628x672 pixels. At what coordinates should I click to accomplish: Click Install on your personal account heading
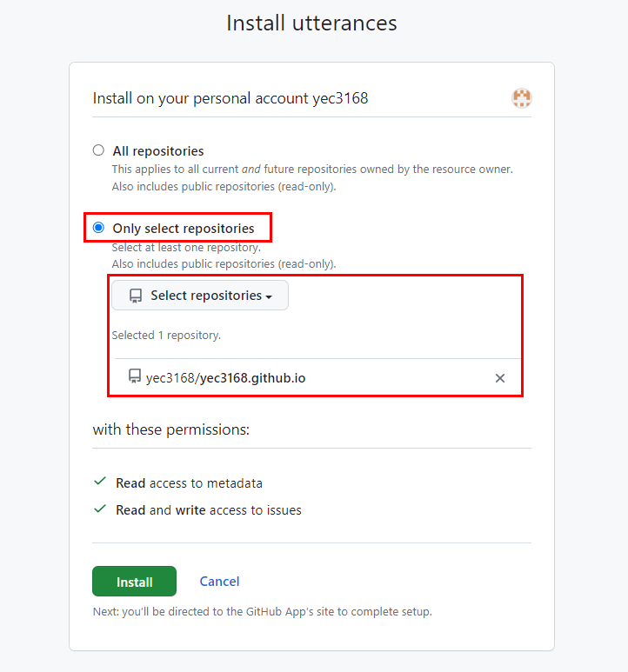230,98
